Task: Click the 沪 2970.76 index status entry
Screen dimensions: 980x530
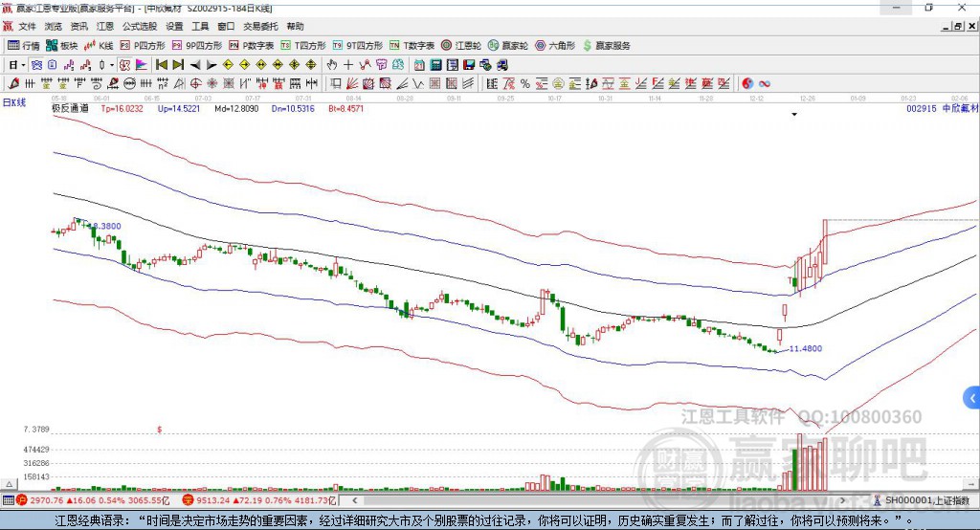Action: pyautogui.click(x=93, y=500)
